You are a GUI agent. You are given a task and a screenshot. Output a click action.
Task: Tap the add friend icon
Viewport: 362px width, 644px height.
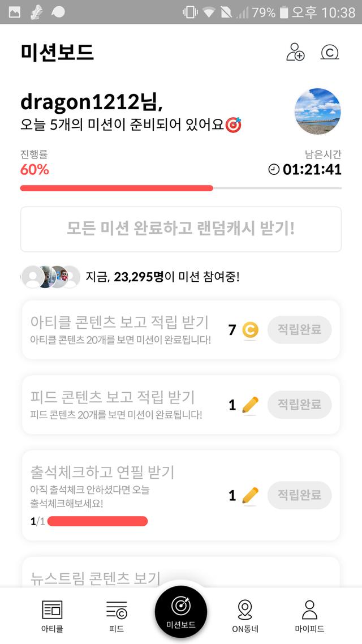click(295, 52)
